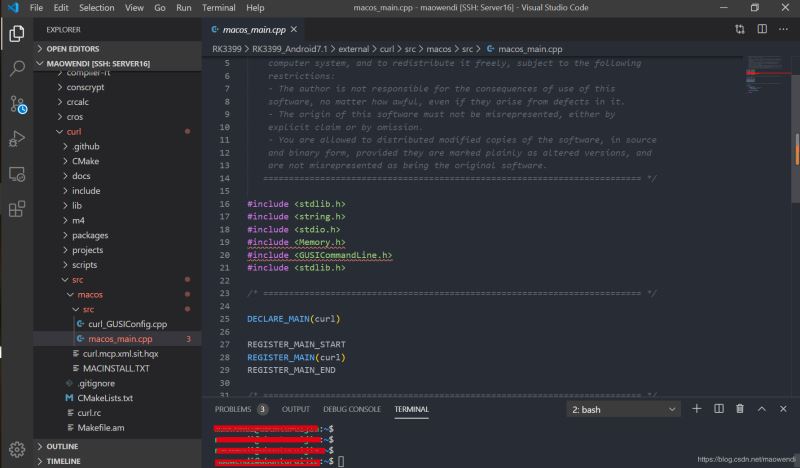Switch to the DEBUG CONSOLE tab
This screenshot has height=468, width=800.
[x=351, y=409]
